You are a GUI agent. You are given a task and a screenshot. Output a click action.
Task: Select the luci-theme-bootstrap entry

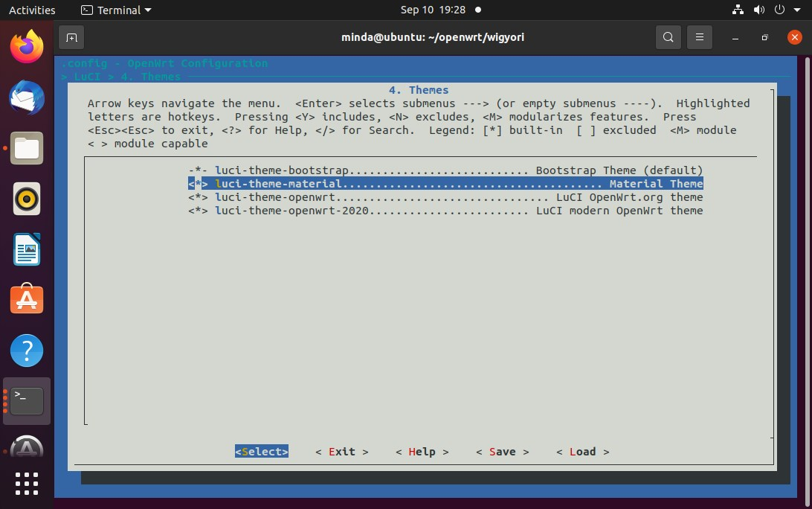pyautogui.click(x=445, y=170)
